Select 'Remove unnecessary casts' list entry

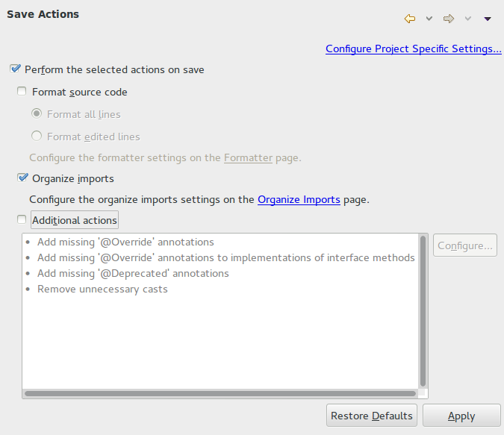pyautogui.click(x=102, y=290)
